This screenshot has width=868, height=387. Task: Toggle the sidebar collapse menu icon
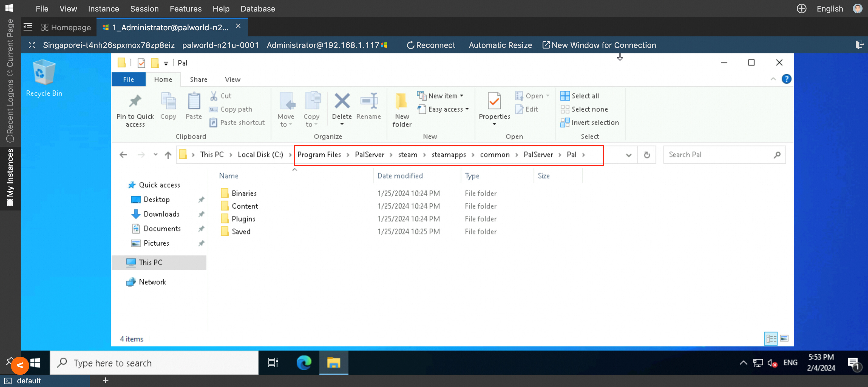pos(28,27)
